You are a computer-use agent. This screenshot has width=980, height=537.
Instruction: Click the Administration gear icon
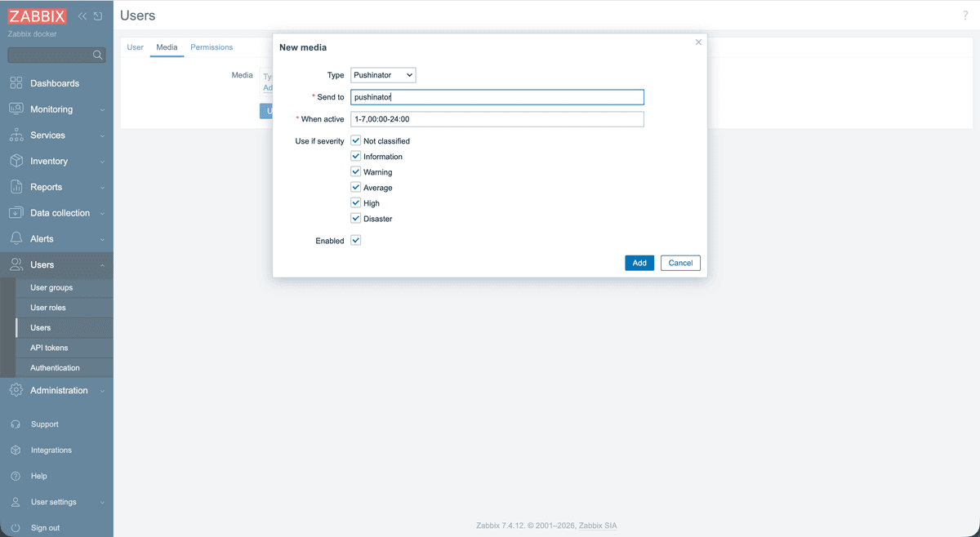(x=16, y=390)
